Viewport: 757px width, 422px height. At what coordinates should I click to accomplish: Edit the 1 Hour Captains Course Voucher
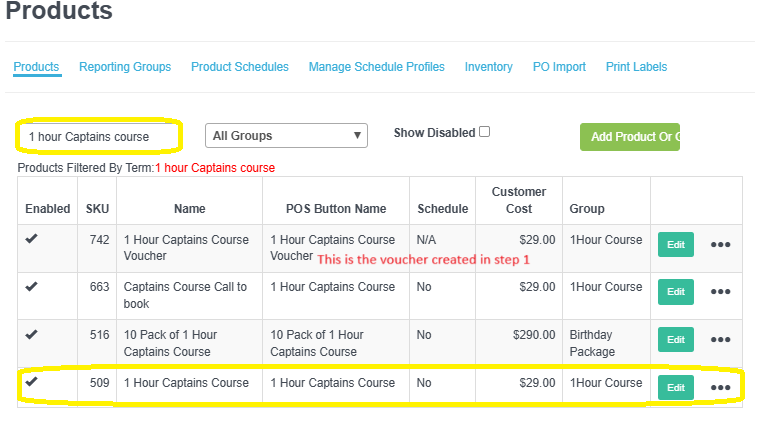click(x=676, y=244)
